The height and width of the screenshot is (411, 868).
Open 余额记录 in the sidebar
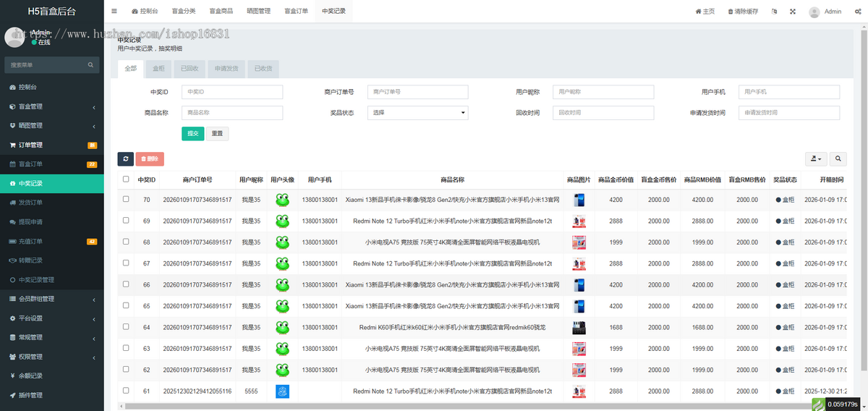pos(52,376)
